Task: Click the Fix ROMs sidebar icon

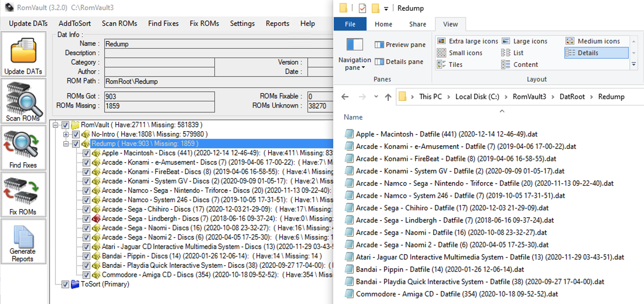Action: pos(23,195)
